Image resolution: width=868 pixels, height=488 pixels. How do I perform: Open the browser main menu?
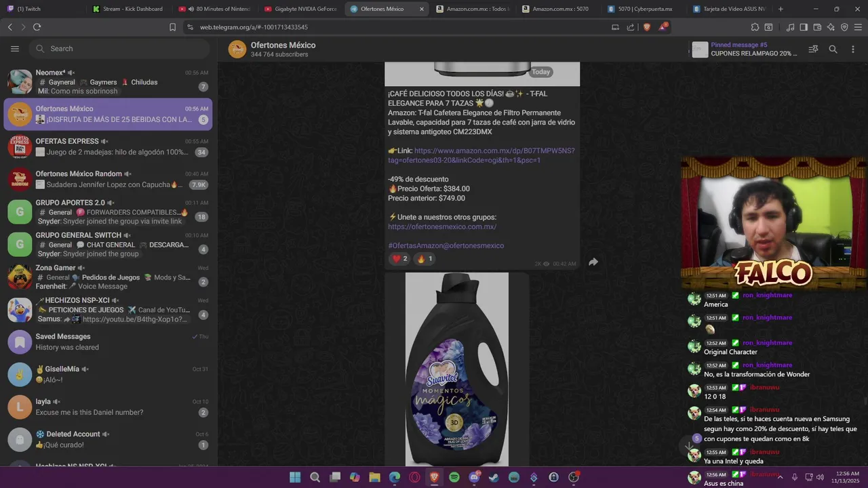click(859, 27)
